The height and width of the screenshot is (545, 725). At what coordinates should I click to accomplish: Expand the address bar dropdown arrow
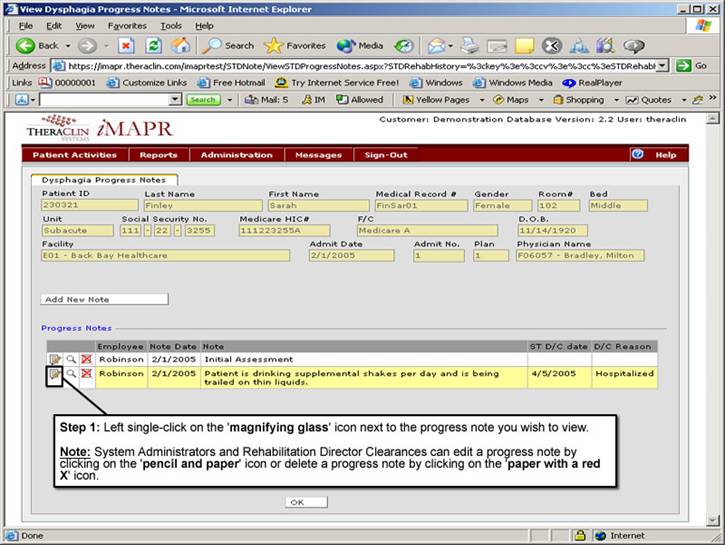pos(663,66)
